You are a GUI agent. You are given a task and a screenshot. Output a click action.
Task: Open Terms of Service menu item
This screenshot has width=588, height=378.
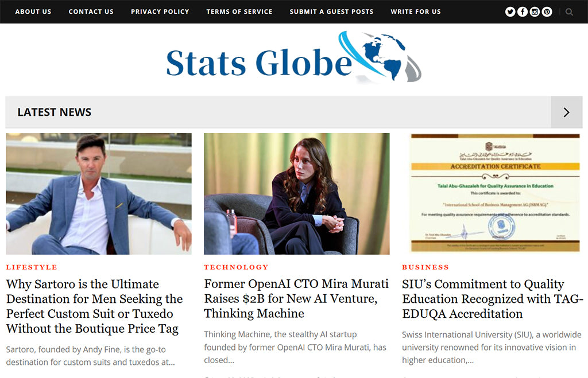[x=239, y=11]
